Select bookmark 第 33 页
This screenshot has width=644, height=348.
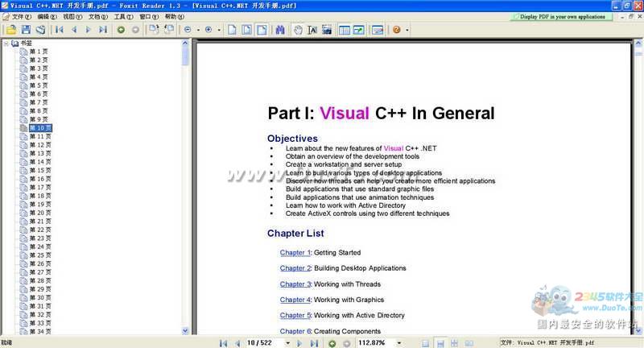pos(40,323)
